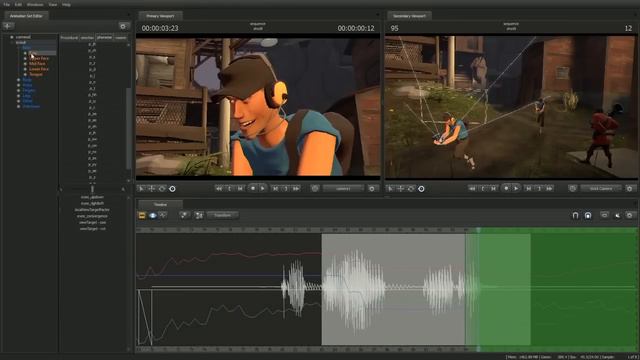Viewport: 640px width, 360px height.
Task: Choose selection arrow tool in Primary Viewport
Action: tap(141, 189)
